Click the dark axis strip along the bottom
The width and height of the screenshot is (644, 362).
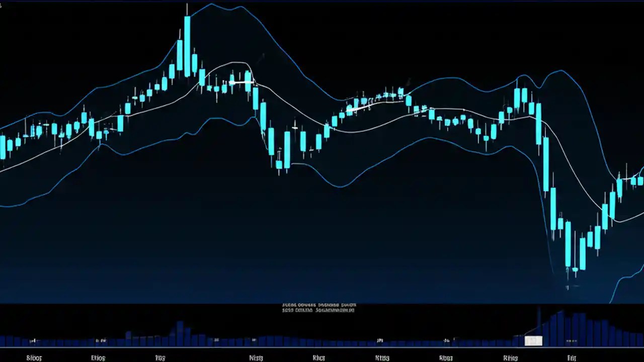(x=322, y=357)
